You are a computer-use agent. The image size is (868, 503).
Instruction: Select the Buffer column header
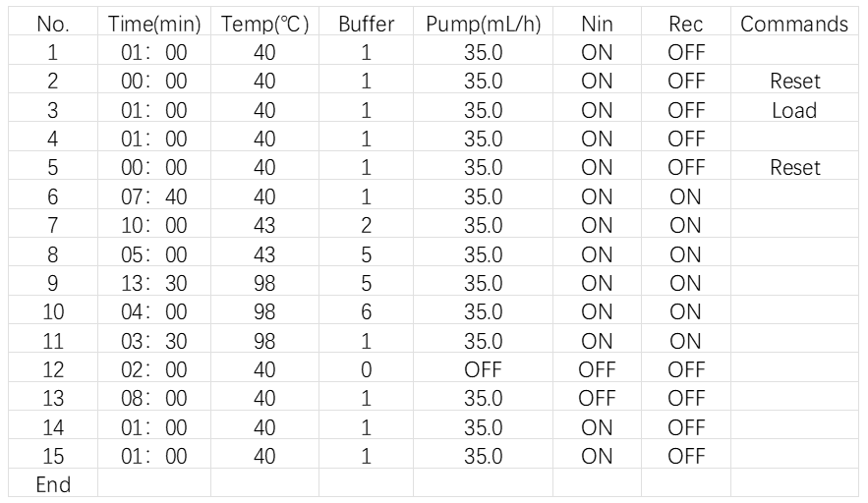366,24
